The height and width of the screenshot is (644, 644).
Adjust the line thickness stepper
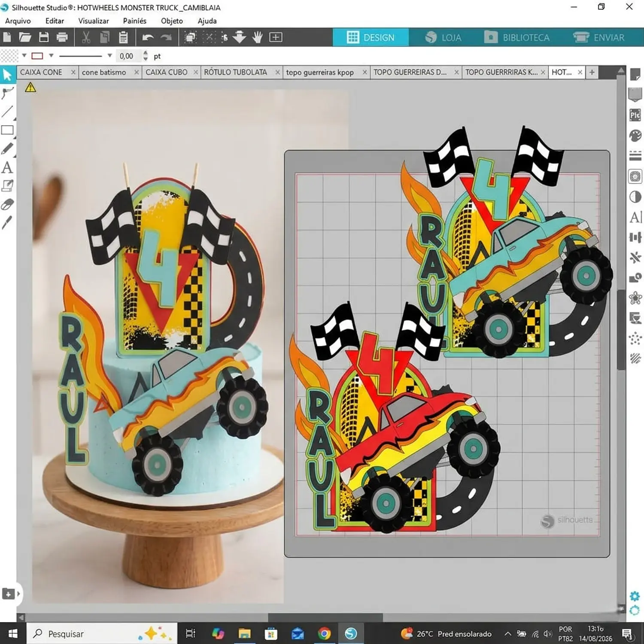pos(145,56)
